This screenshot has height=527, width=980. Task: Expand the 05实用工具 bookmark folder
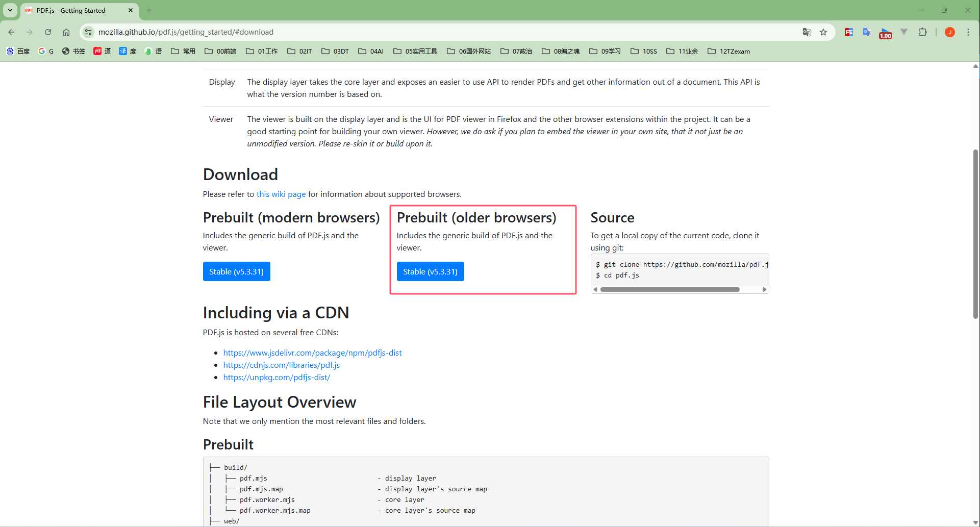pos(415,51)
